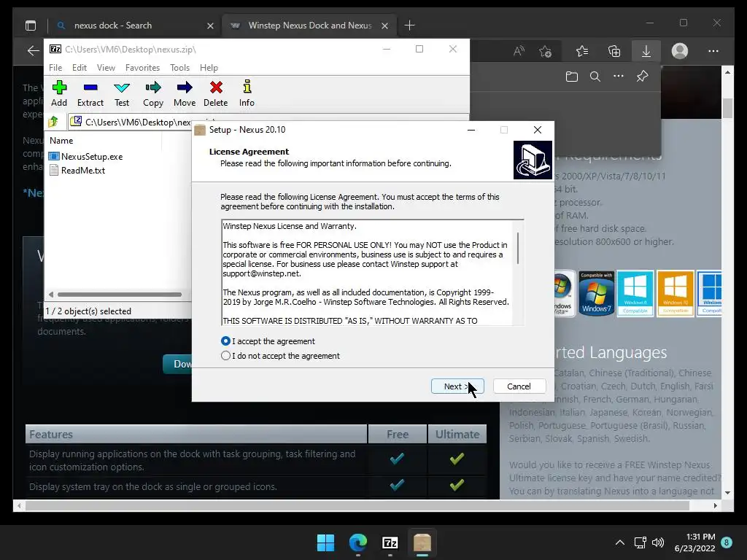Click the Copy icon in 7-Zip toolbar
The width and height of the screenshot is (747, 560).
pos(153,93)
